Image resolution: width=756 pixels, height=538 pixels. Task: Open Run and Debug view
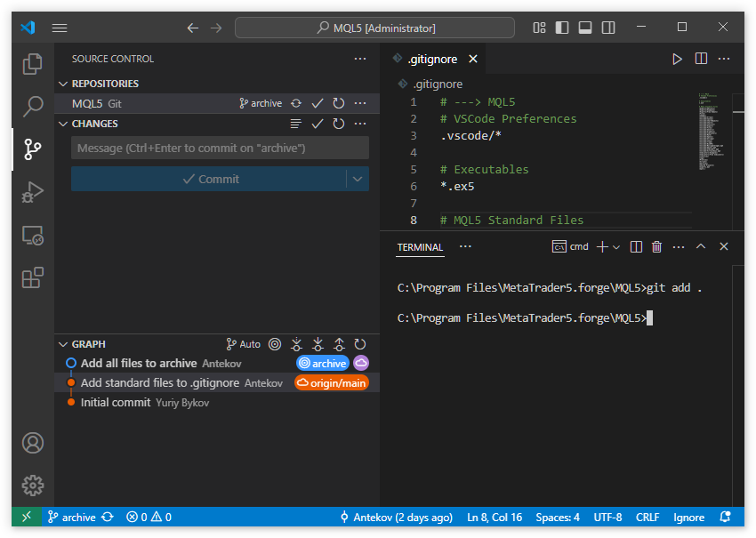tap(33, 191)
